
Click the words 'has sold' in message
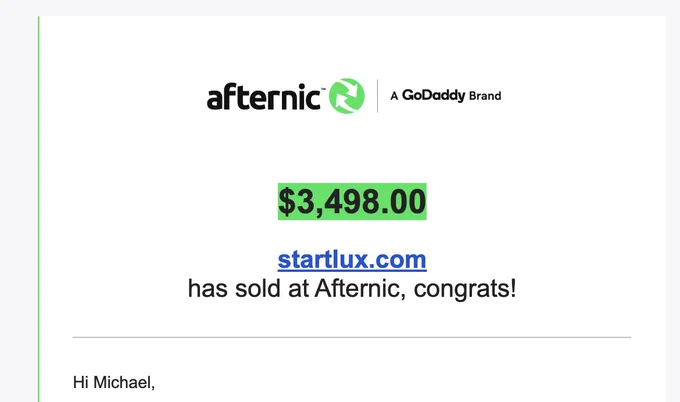[234, 289]
